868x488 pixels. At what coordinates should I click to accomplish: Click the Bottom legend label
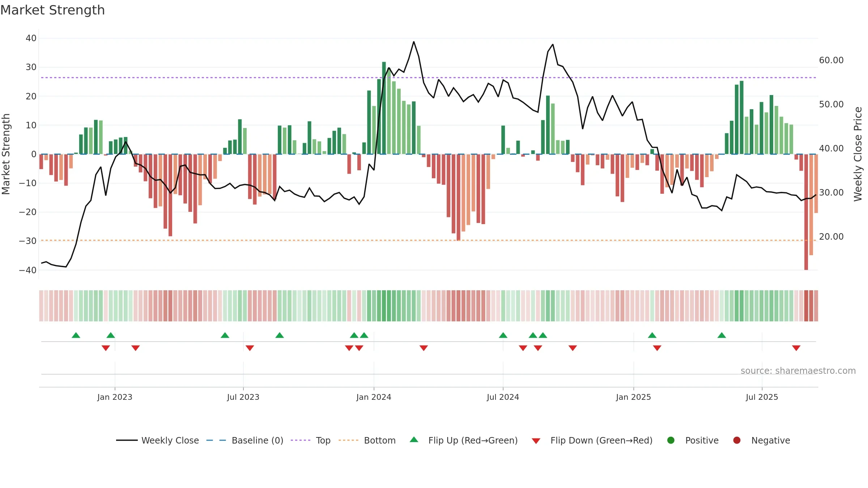tap(380, 440)
